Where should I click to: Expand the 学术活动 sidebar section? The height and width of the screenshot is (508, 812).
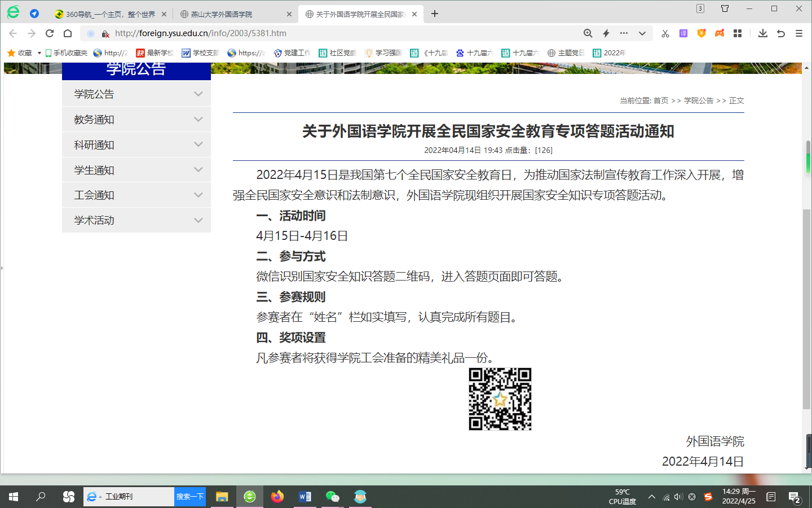pos(198,221)
